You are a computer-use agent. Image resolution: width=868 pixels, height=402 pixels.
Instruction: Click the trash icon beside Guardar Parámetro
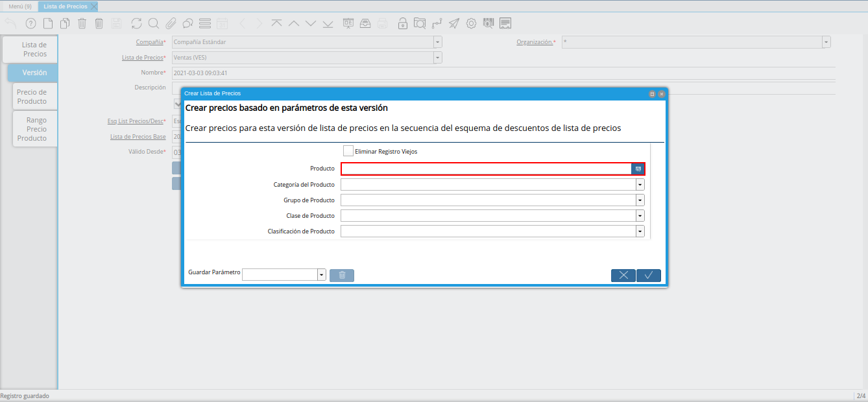(x=342, y=275)
